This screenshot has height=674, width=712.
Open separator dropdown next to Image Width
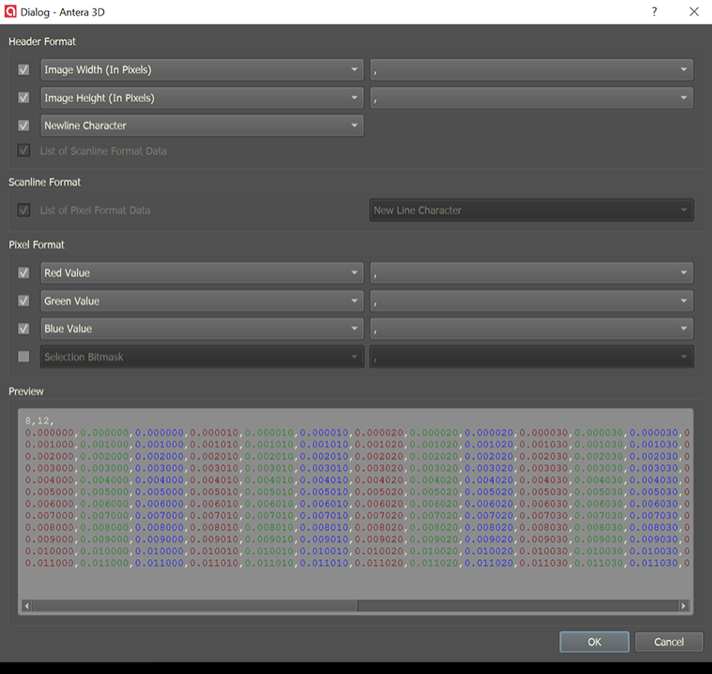[x=532, y=69]
